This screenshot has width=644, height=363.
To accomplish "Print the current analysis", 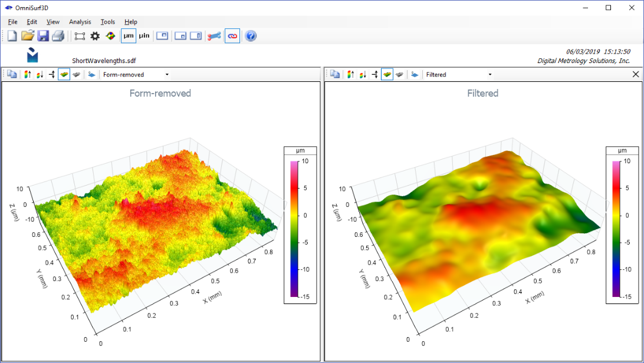I will [x=58, y=35].
